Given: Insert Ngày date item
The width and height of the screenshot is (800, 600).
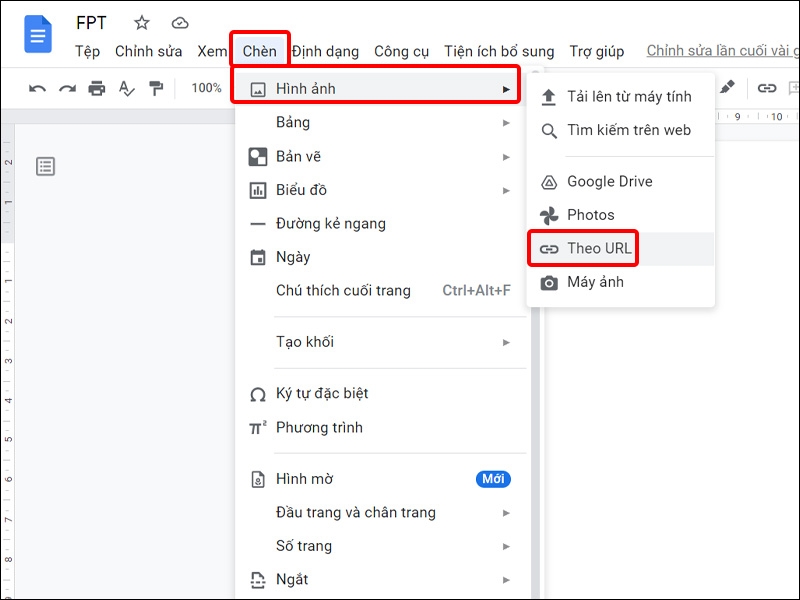Looking at the screenshot, I should coord(381,257).
